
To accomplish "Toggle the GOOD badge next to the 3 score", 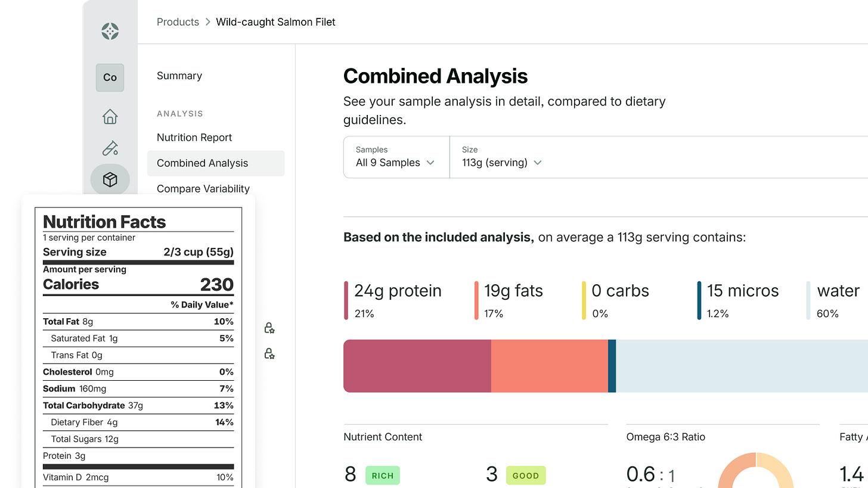I will 526,475.
